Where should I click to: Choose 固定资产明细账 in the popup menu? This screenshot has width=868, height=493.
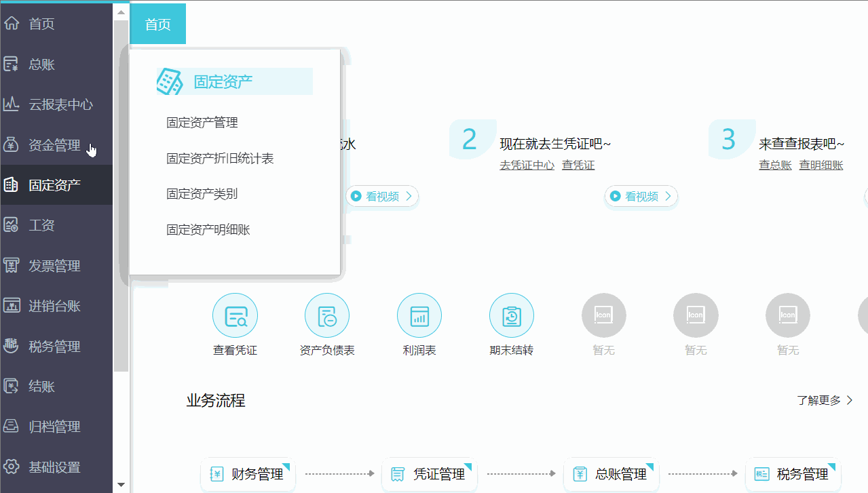click(208, 230)
